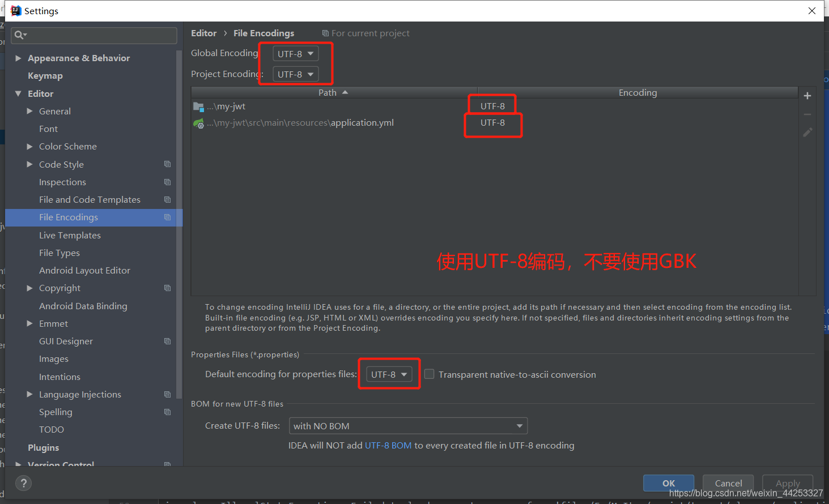Open File Types page
The height and width of the screenshot is (504, 829).
tap(59, 253)
